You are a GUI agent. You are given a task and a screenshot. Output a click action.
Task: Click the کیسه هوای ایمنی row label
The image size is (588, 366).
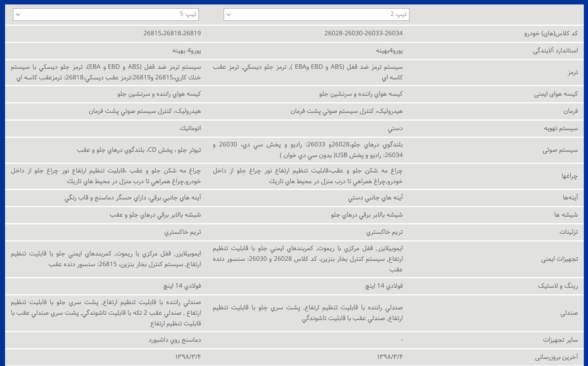pyautogui.click(x=556, y=94)
